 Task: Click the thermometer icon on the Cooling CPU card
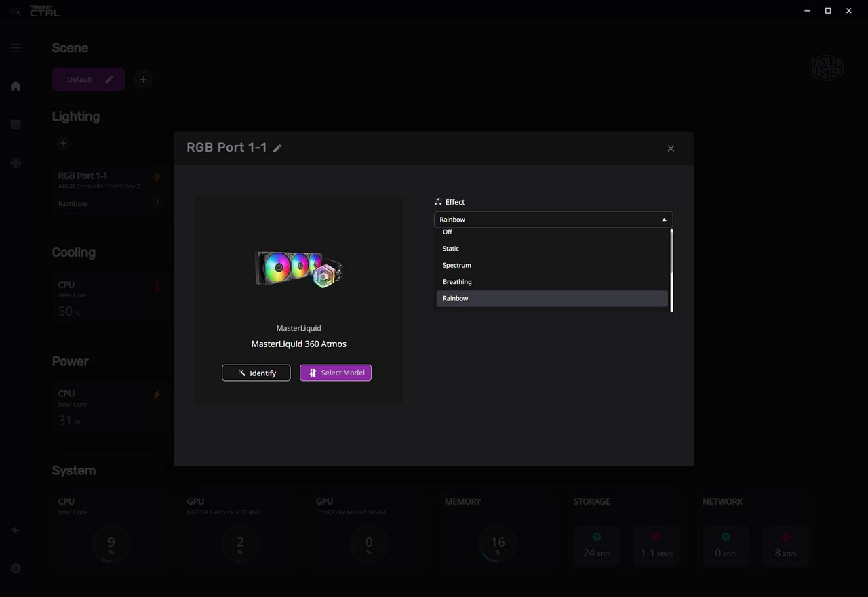click(x=157, y=286)
